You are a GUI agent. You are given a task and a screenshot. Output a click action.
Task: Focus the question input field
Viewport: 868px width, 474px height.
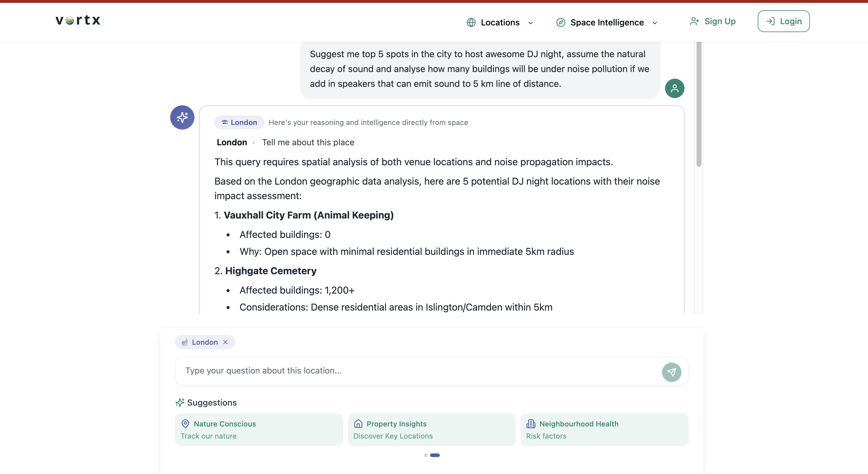(418, 371)
